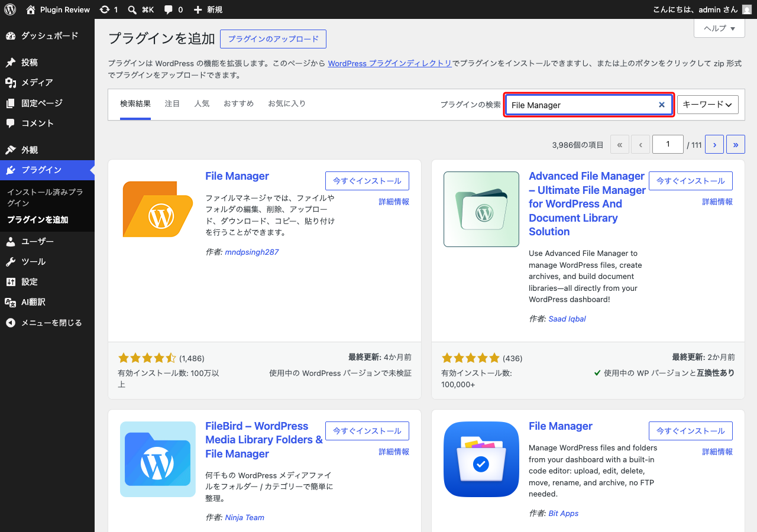The image size is (757, 532).
Task: Open the admin user avatar
Action: (747, 9)
